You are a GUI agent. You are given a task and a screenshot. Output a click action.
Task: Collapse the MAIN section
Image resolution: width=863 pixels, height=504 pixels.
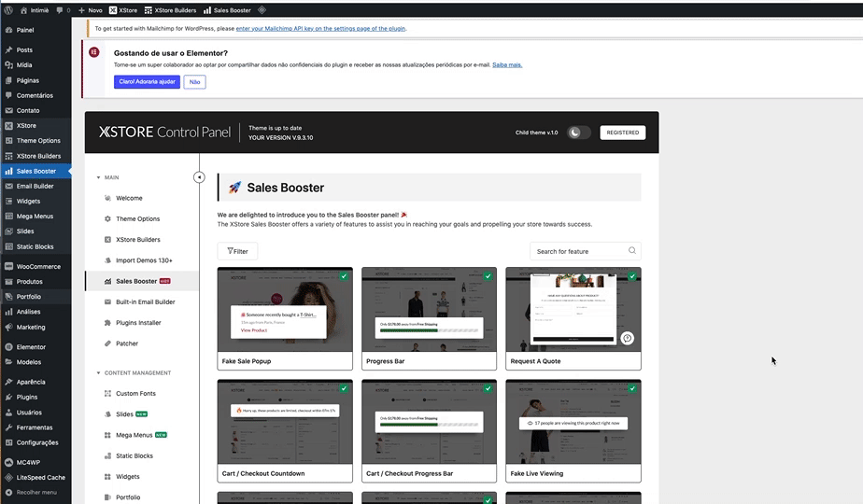coord(108,177)
